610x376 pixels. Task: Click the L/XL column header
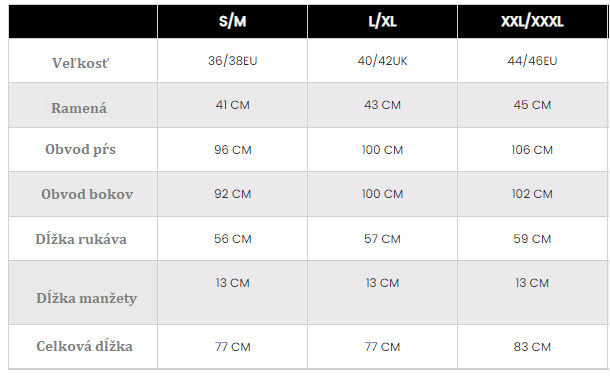[382, 21]
